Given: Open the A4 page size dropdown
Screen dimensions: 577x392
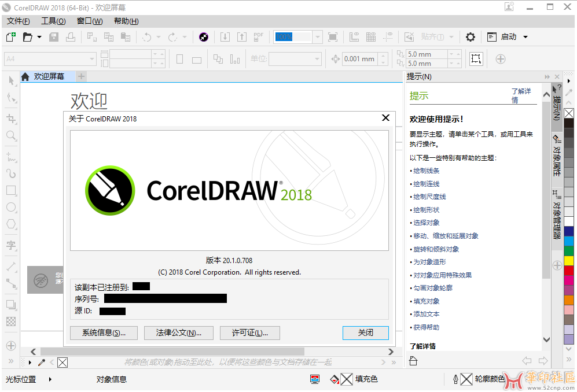Looking at the screenshot, I should point(91,59).
